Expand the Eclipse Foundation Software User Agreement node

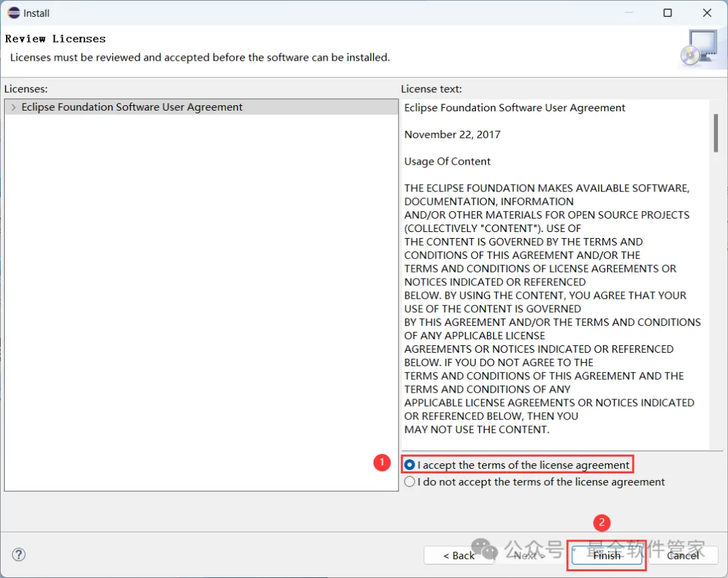point(13,107)
